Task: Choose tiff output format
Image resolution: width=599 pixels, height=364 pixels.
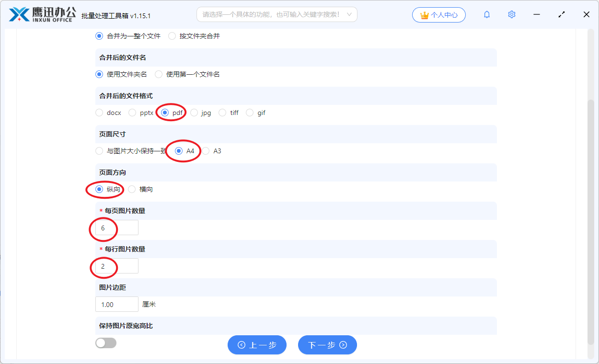Action: pos(229,113)
